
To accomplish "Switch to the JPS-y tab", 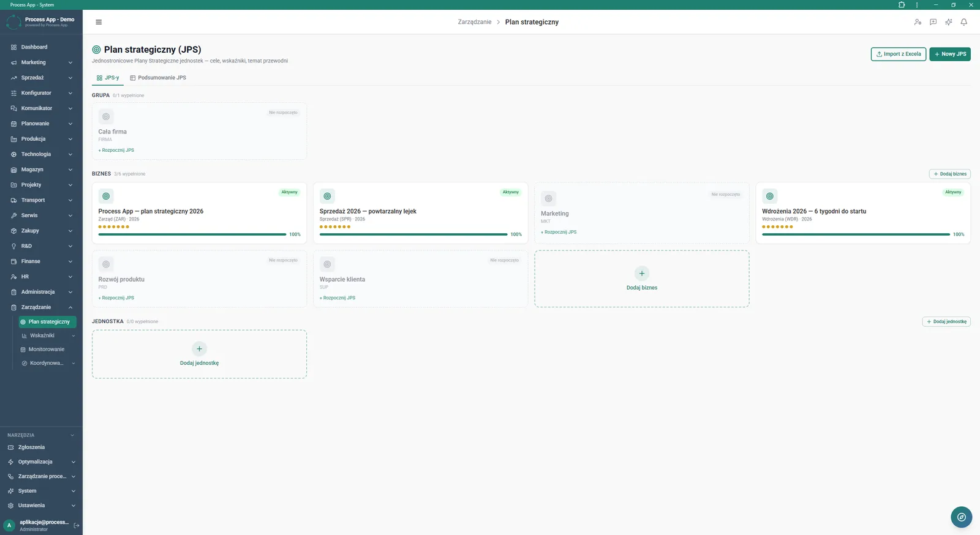I will point(108,78).
